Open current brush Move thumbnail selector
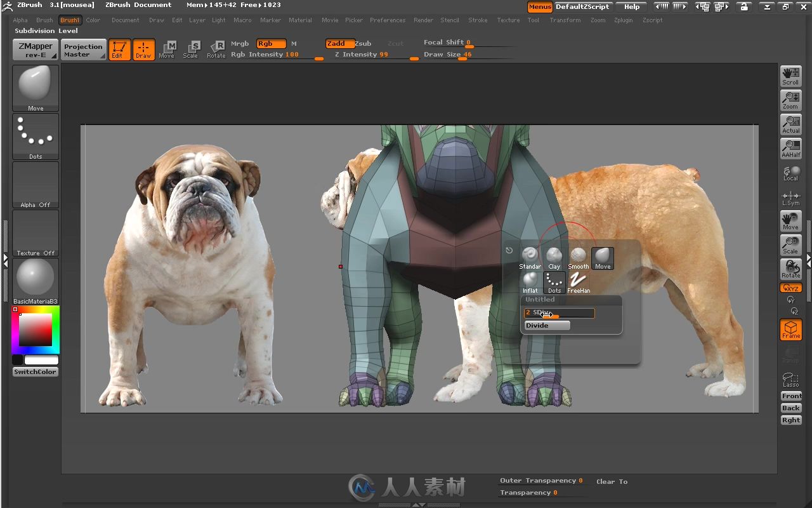Screen dimensions: 812x508 pos(36,88)
